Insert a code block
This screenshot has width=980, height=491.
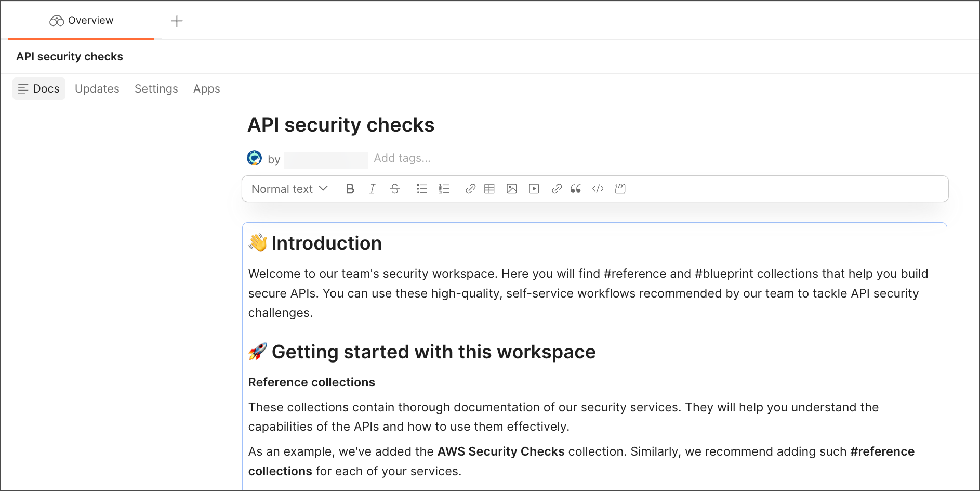(620, 189)
